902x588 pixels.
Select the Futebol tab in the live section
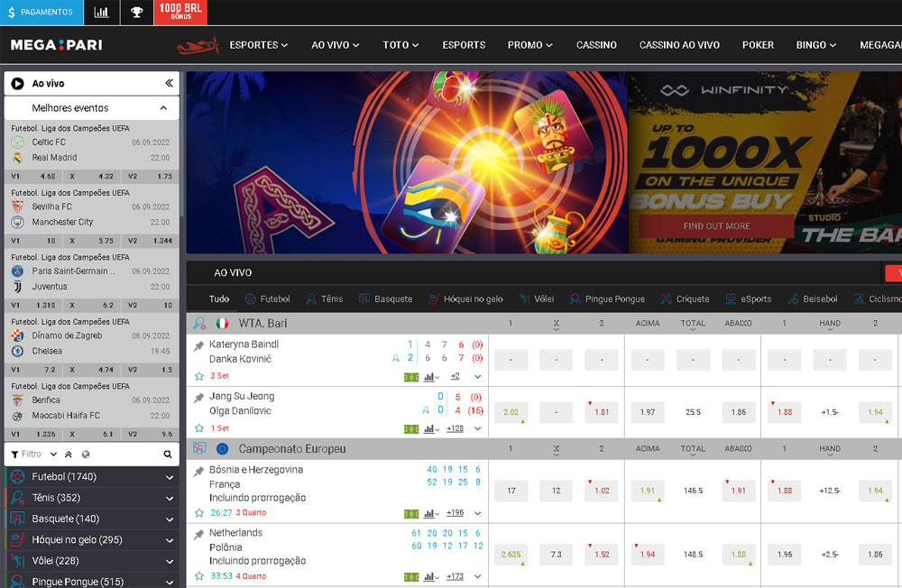click(x=268, y=299)
